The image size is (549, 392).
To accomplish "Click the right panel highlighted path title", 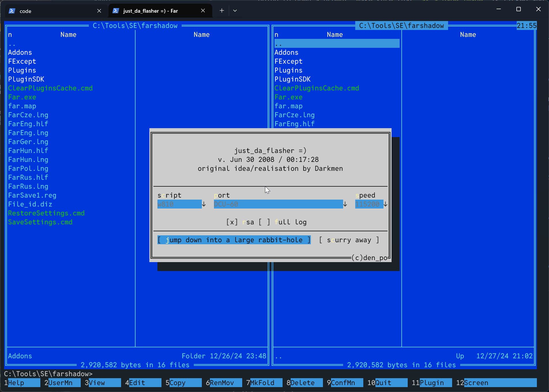I will [x=402, y=26].
